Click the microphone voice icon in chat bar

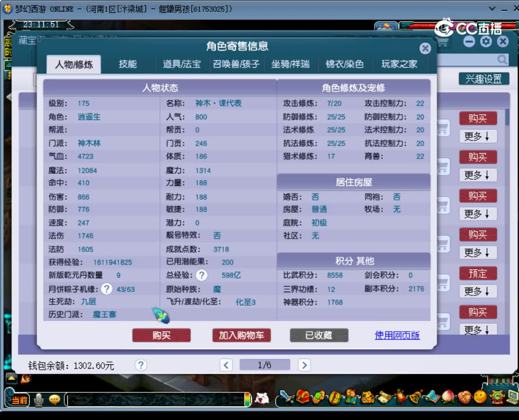pyautogui.click(x=39, y=400)
